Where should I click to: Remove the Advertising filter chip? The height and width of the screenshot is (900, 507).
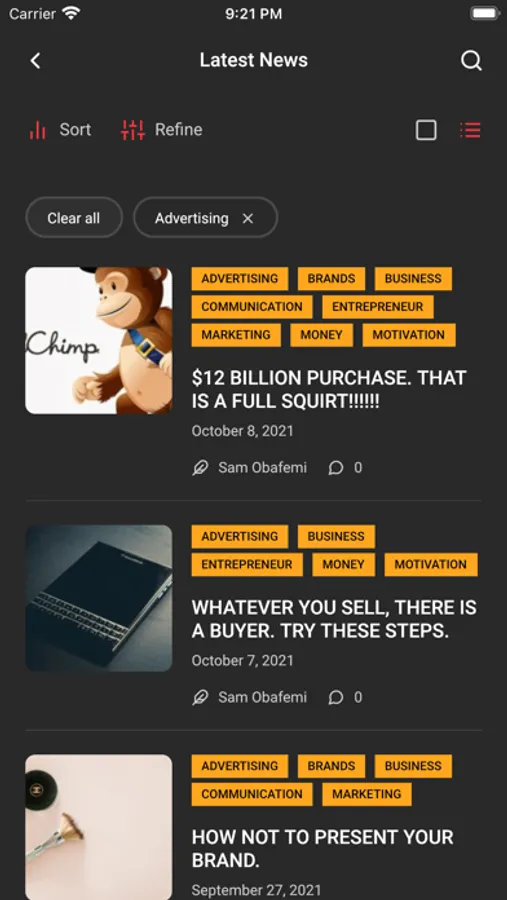pyautogui.click(x=247, y=218)
